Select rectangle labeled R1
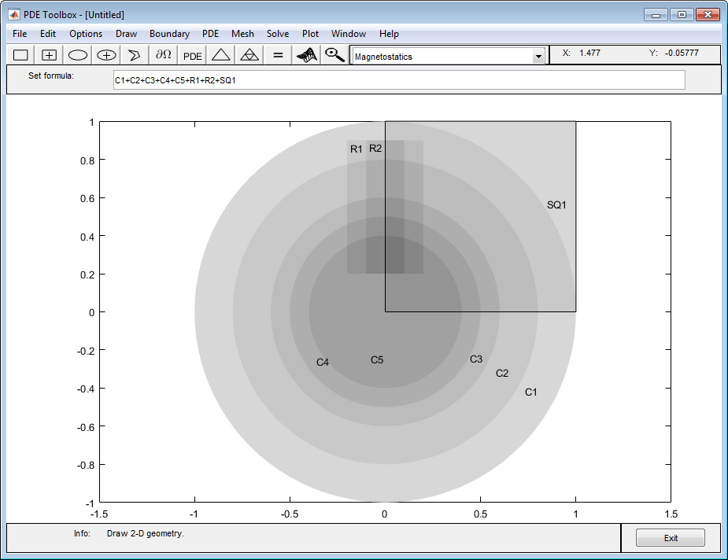728x560 pixels. coord(356,149)
